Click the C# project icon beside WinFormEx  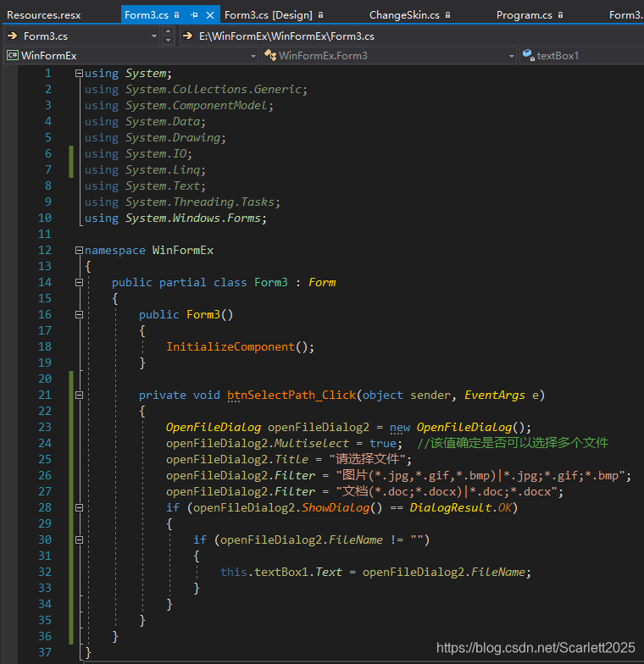click(13, 56)
